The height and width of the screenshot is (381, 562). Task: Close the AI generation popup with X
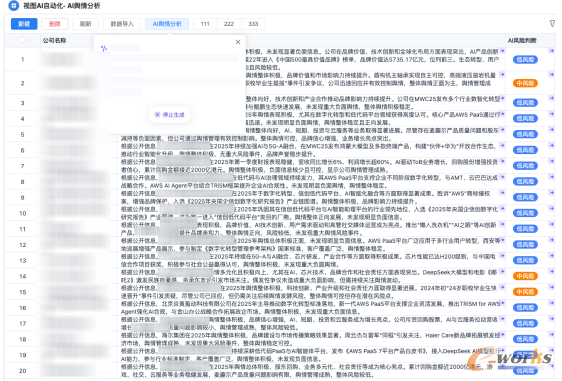pos(238,42)
